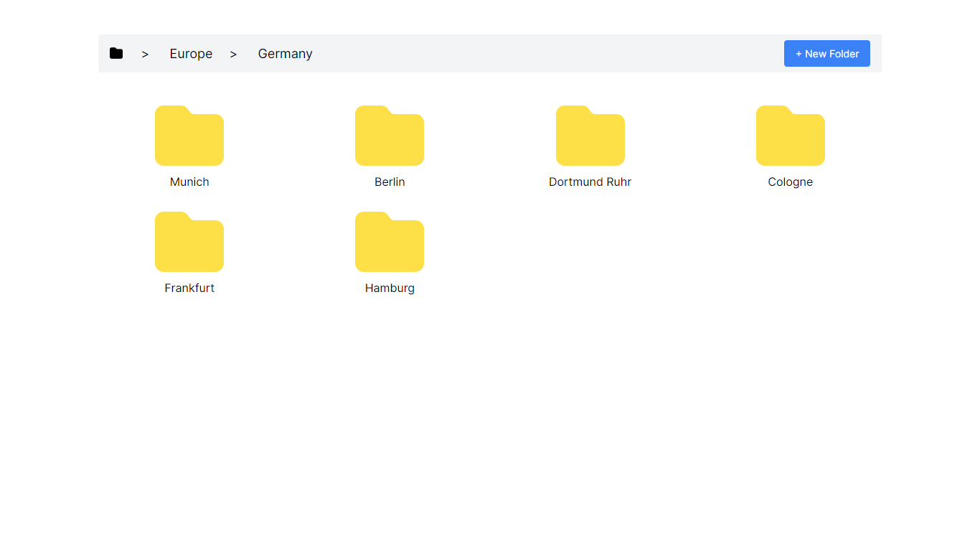
Task: Click the Cologne folder name label
Action: pyautogui.click(x=790, y=182)
